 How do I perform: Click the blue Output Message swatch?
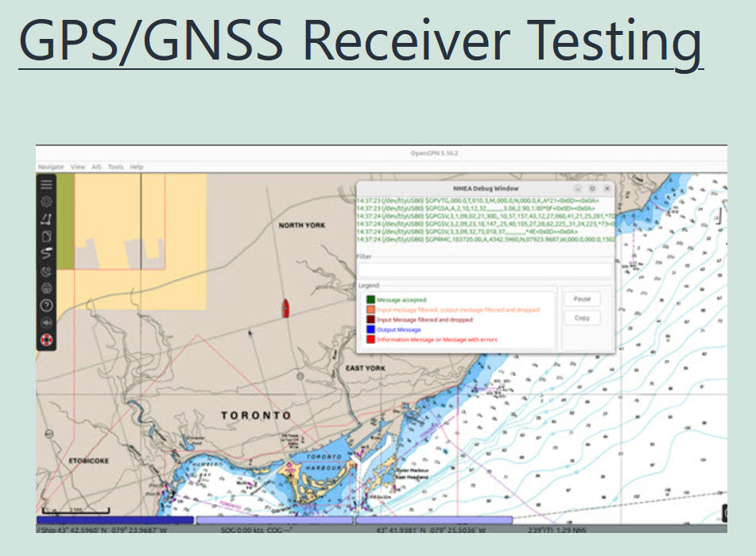[370, 329]
